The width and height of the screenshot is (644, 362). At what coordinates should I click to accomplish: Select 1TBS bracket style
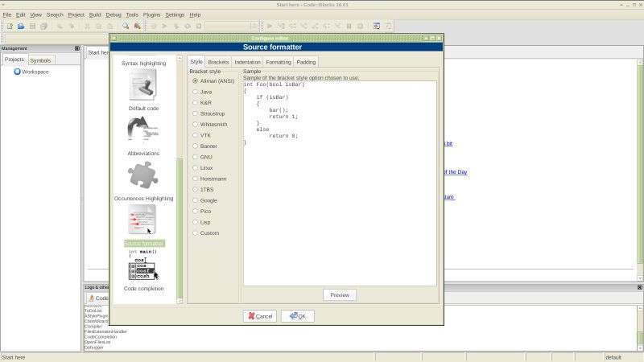tap(204, 190)
